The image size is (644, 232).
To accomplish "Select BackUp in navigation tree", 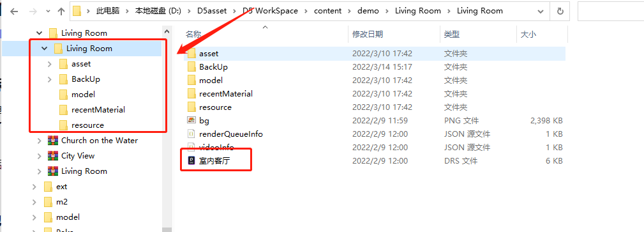I will [86, 79].
